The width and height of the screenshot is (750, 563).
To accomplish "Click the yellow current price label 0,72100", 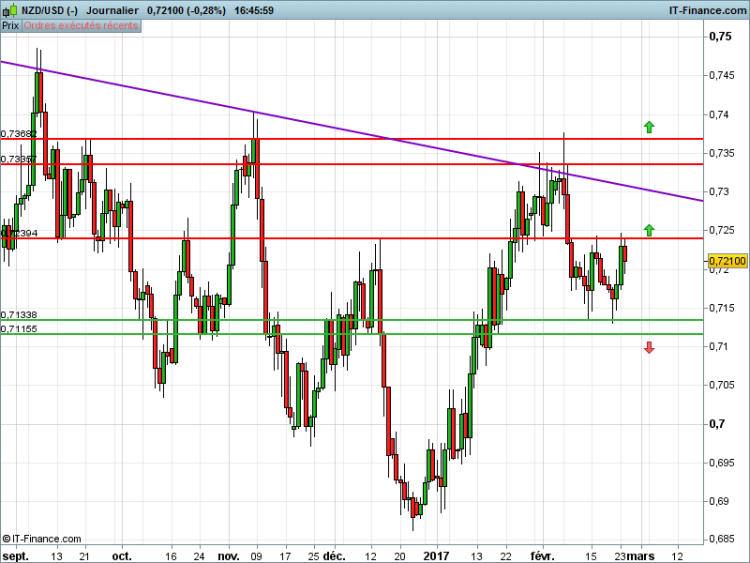I will click(x=727, y=263).
